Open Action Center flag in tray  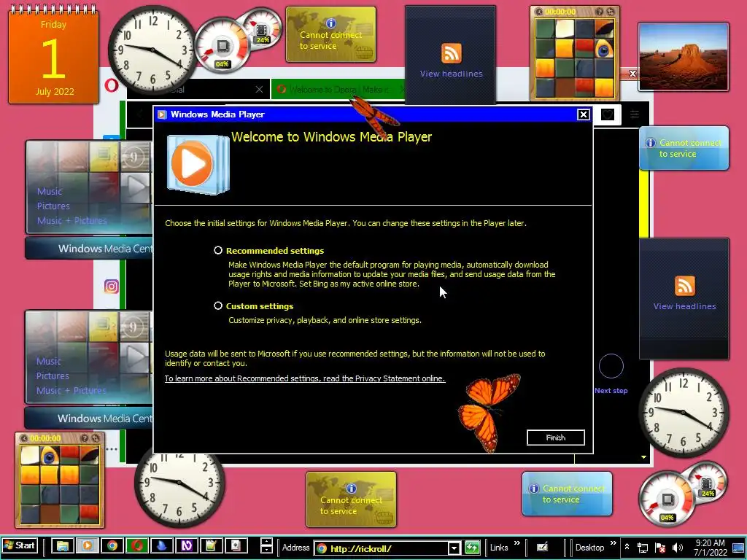click(659, 548)
